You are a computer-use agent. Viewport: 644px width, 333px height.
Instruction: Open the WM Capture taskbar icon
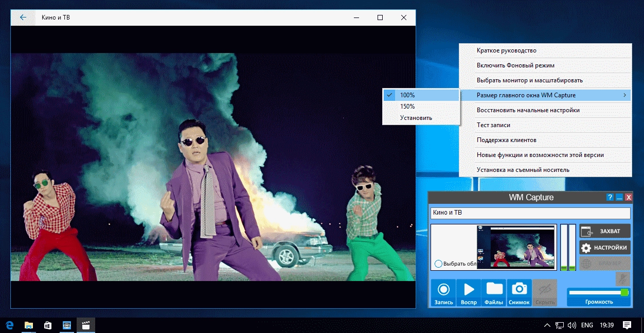pos(67,325)
